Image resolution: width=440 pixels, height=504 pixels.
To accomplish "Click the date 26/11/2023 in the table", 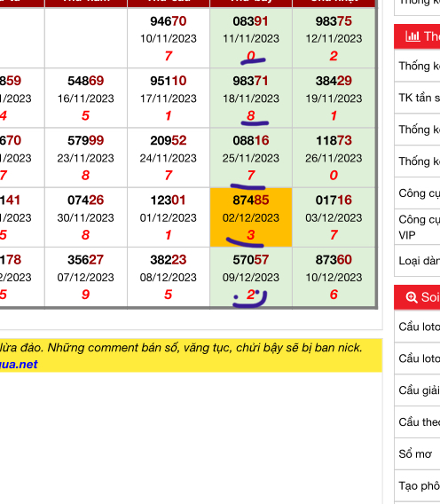I will click(x=334, y=159).
